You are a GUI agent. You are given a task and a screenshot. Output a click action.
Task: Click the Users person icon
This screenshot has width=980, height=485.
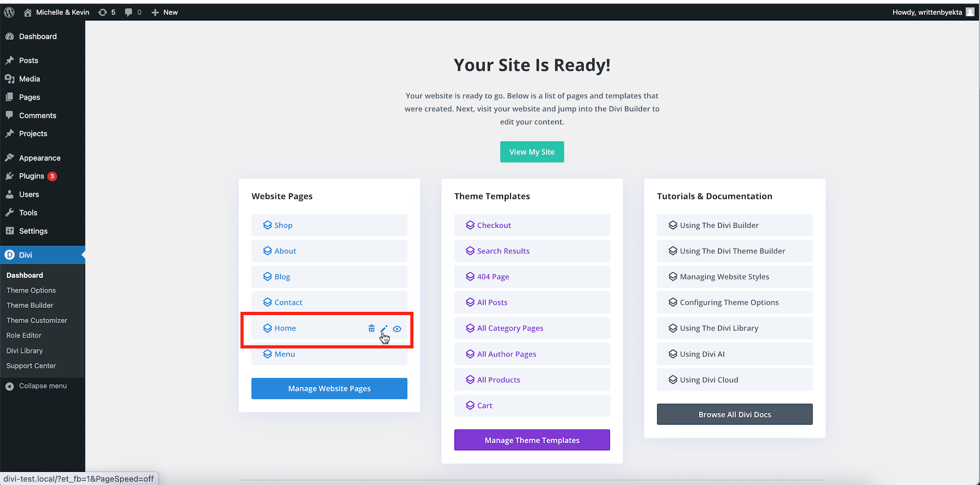[10, 195]
